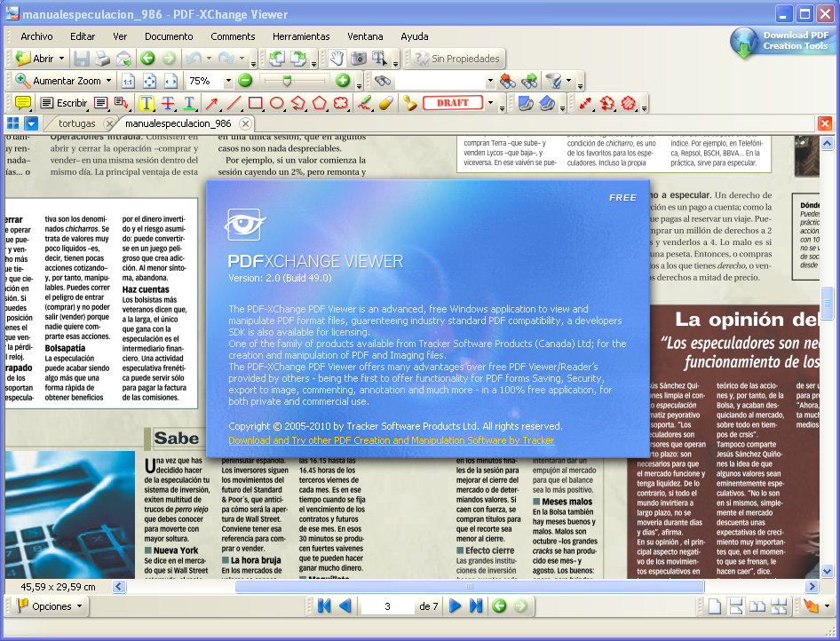Select the red Arrow drawing tool
This screenshot has height=641, width=840.
click(x=212, y=103)
